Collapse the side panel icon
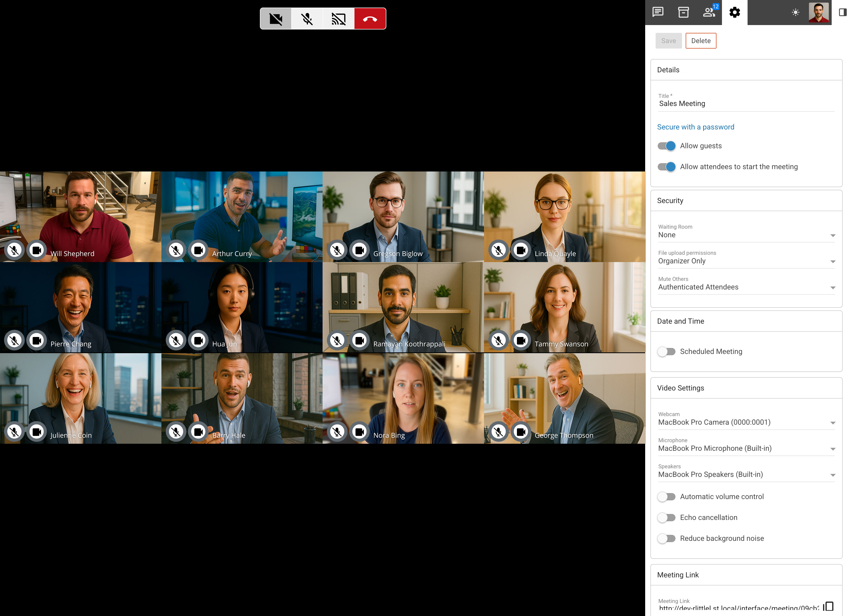This screenshot has height=616, width=851. (842, 12)
